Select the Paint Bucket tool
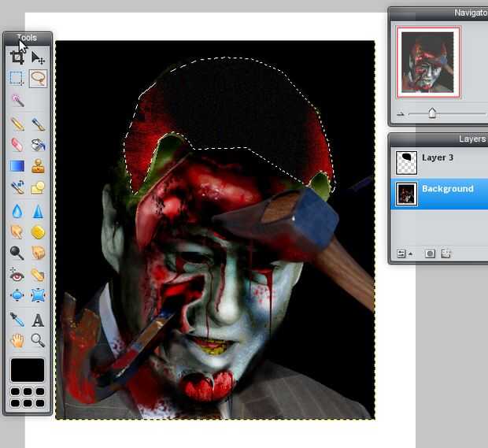This screenshot has height=448, width=488. pyautogui.click(x=38, y=145)
